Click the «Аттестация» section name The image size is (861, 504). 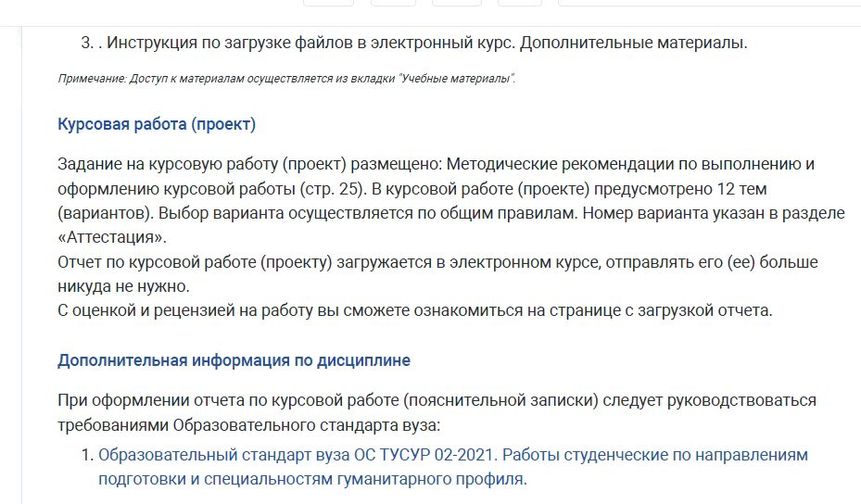click(x=105, y=237)
